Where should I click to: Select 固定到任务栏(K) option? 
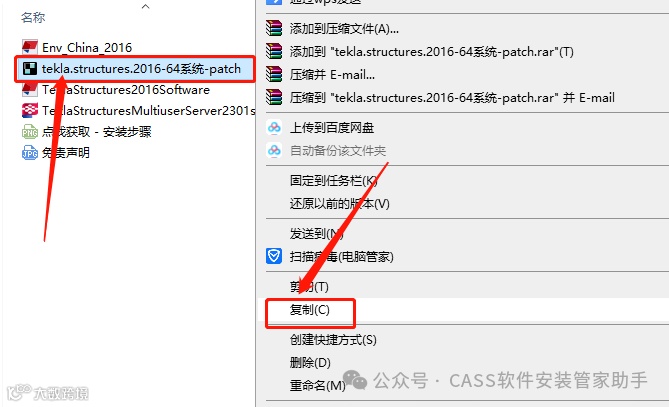[334, 181]
